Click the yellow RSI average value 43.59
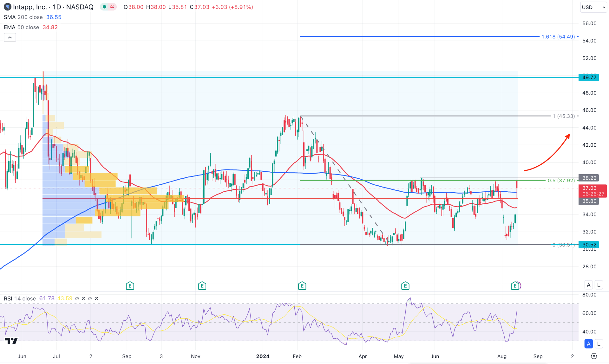609x364 pixels. pyautogui.click(x=65, y=298)
